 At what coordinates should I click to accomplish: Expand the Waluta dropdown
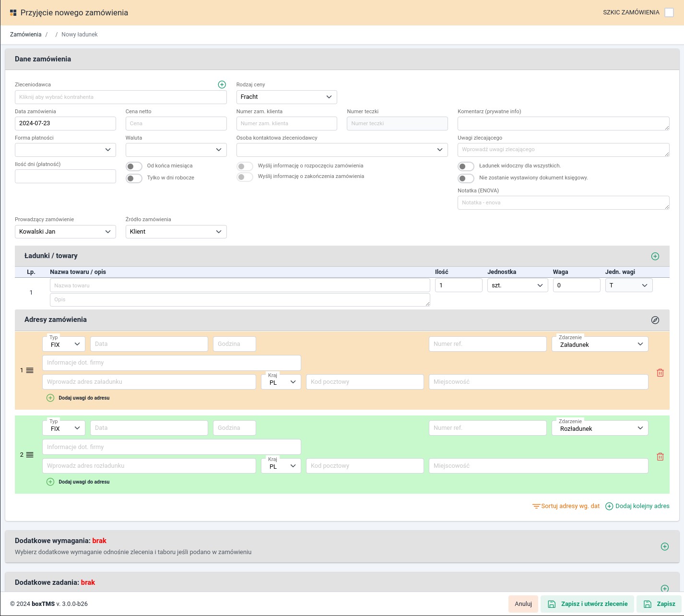pyautogui.click(x=176, y=150)
